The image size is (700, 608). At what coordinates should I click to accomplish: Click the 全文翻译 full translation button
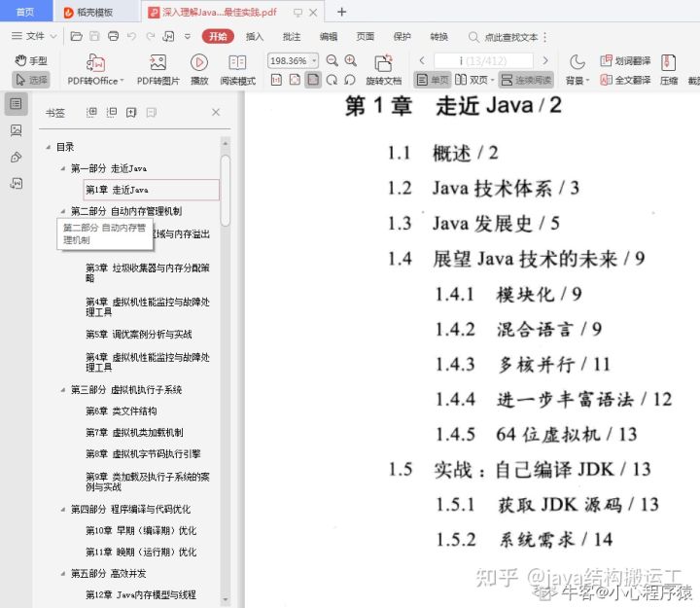point(625,80)
